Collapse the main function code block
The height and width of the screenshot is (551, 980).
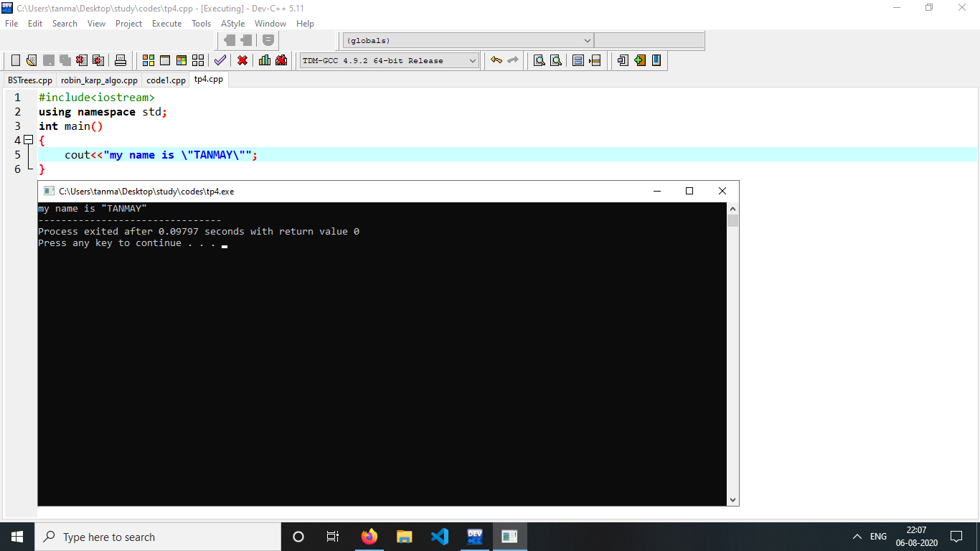28,140
